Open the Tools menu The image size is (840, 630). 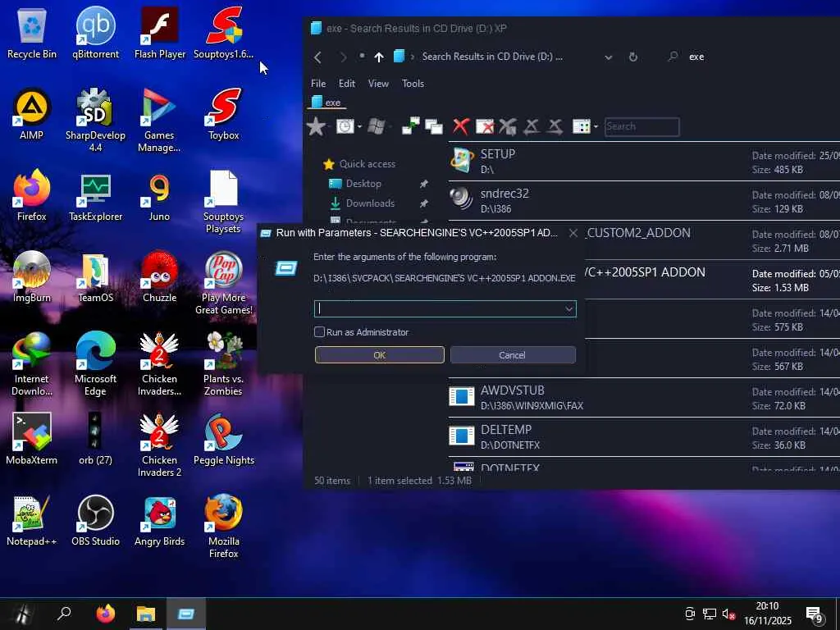(x=413, y=84)
